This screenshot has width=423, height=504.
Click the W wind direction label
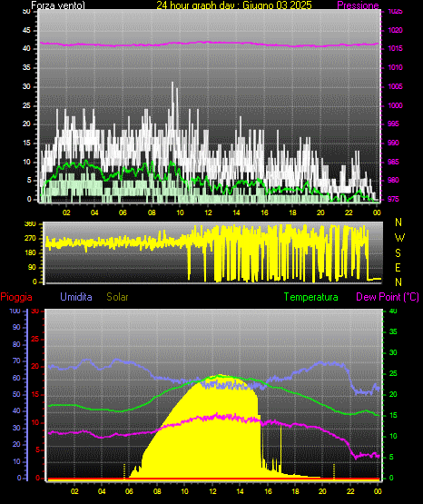coord(399,238)
